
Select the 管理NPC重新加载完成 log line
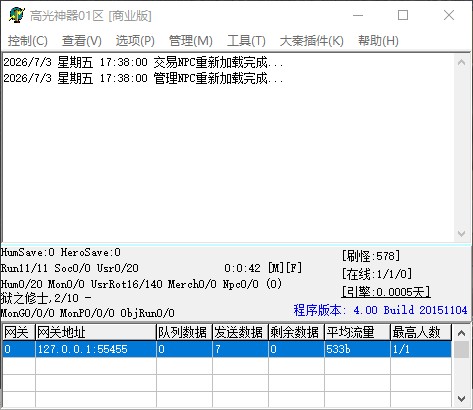143,78
